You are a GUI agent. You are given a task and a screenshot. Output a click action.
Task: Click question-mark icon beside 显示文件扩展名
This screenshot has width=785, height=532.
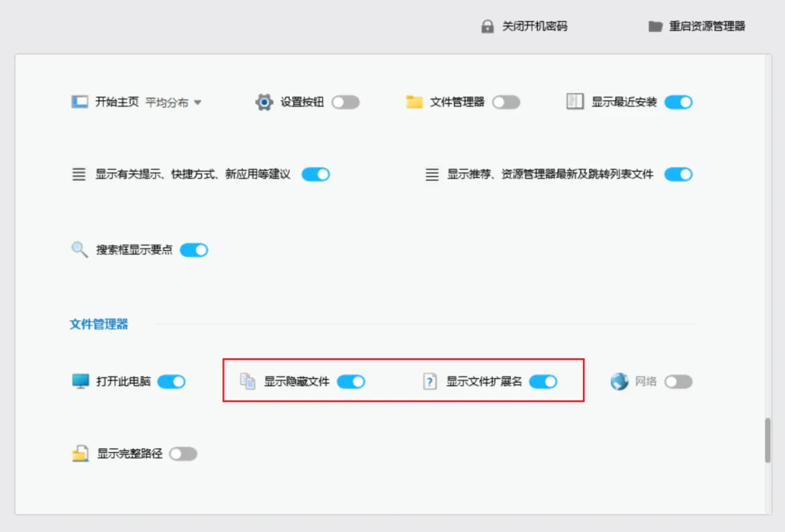click(x=430, y=381)
